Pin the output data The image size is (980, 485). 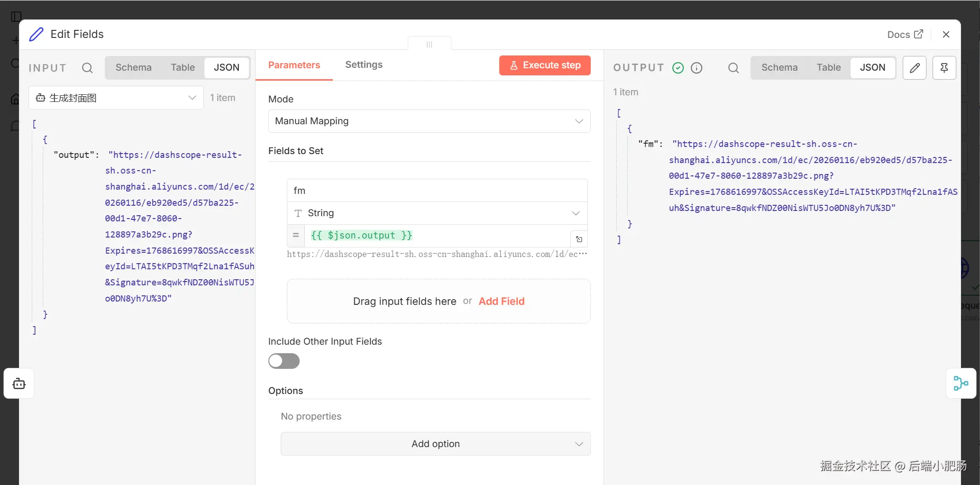[944, 68]
